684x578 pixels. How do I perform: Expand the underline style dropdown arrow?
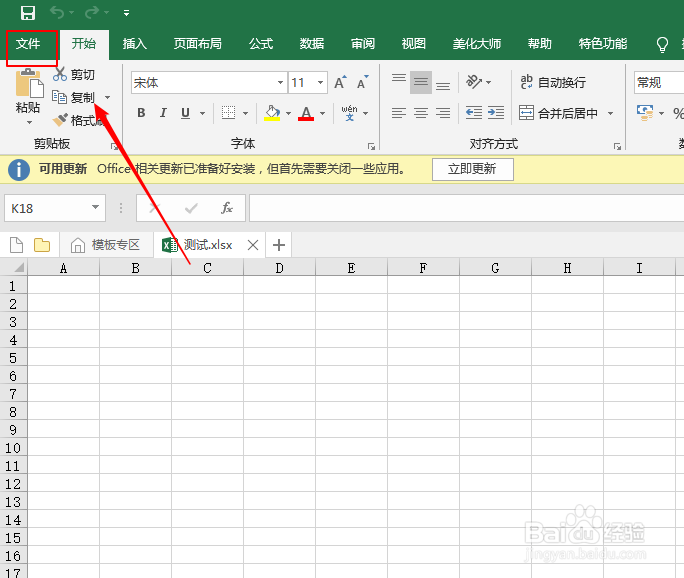[202, 113]
